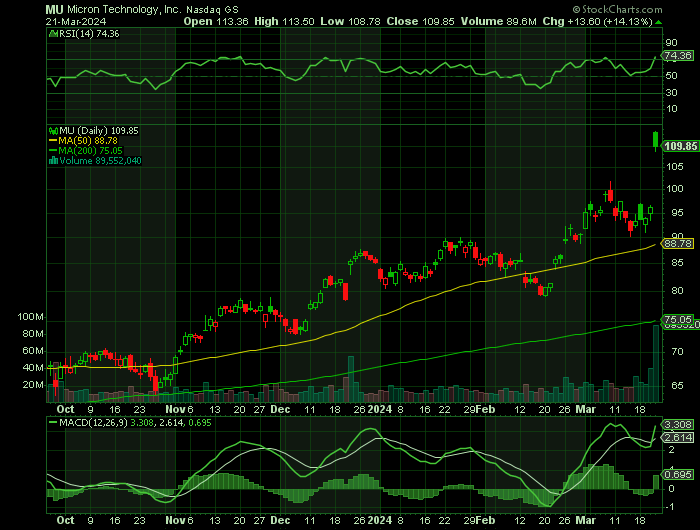Click the High 113.50 value
The height and width of the screenshot is (530, 700).
(x=284, y=21)
